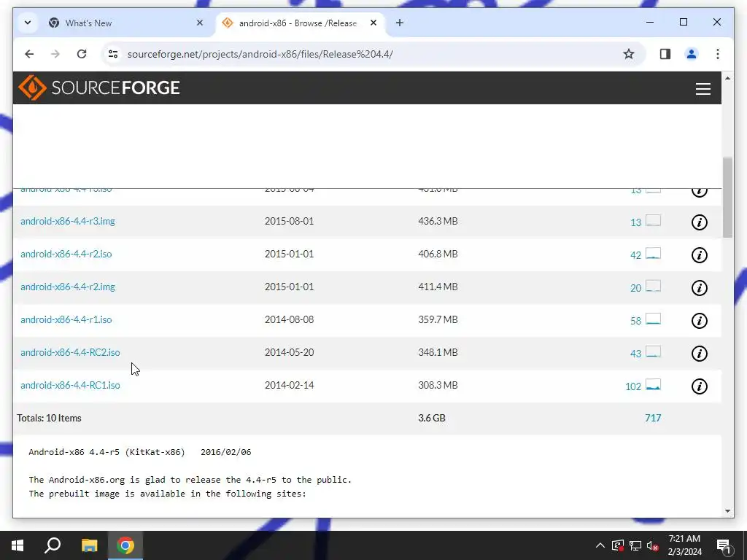
Task: View site information icon in address bar
Action: click(113, 54)
